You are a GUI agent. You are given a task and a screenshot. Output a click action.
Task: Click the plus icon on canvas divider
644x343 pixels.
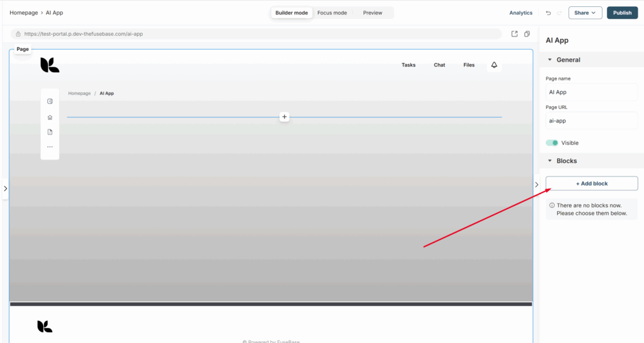coord(284,117)
